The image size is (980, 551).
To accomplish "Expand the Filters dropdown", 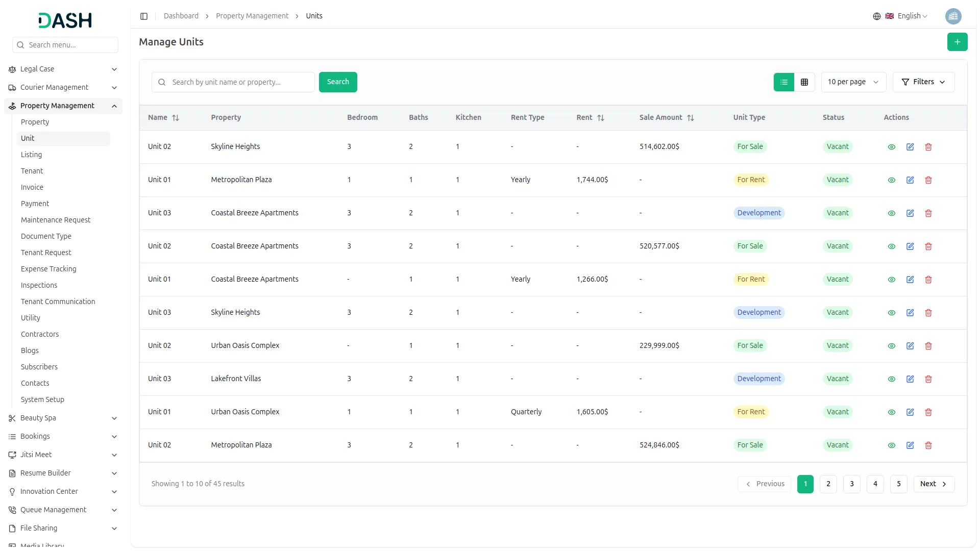I will [x=923, y=82].
